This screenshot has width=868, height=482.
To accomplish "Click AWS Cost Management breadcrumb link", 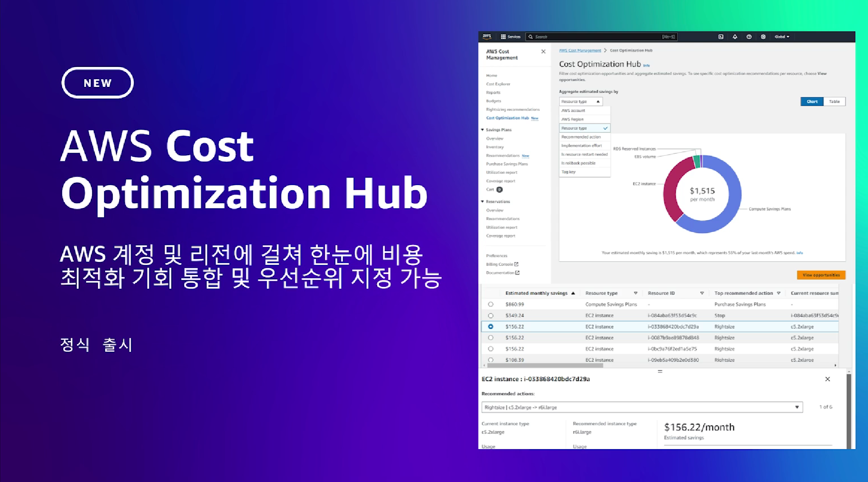I will coord(580,50).
